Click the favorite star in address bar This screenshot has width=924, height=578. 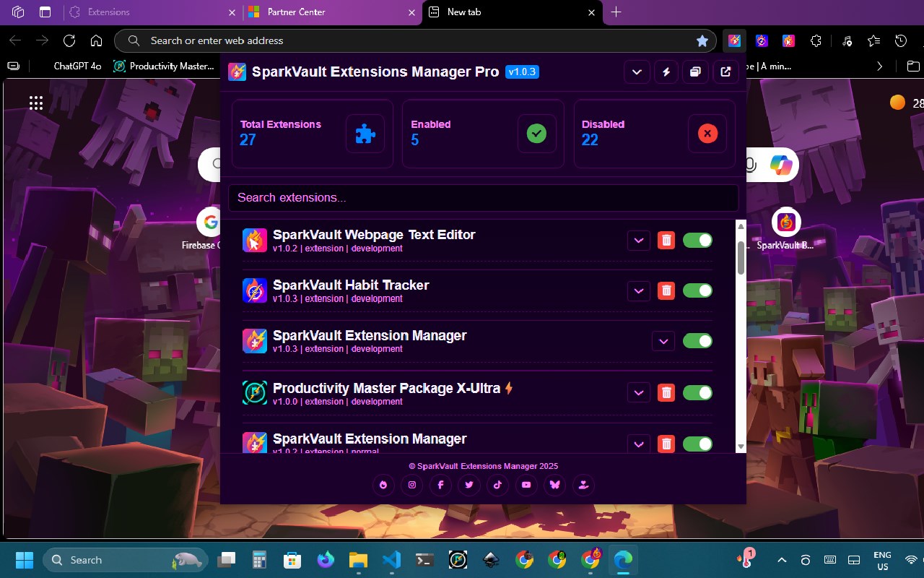(702, 40)
